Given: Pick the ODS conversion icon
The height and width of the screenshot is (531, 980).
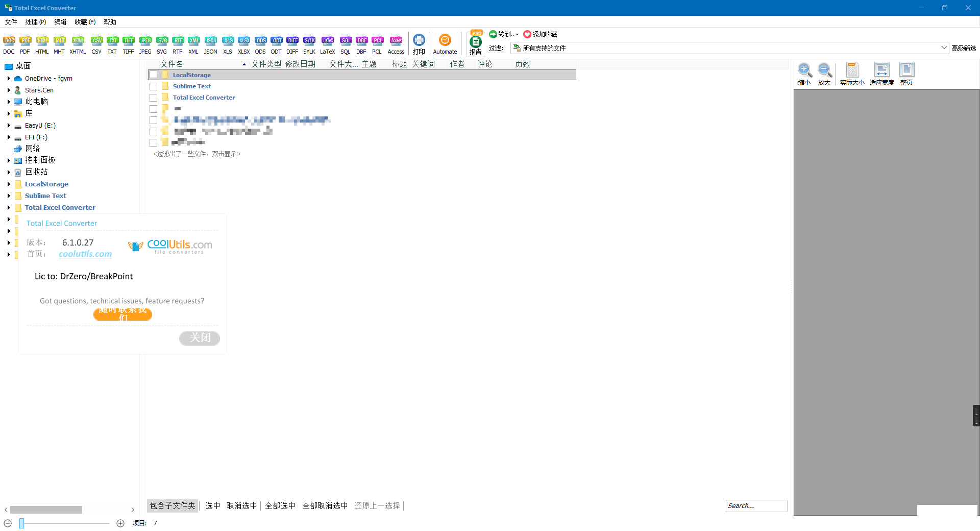Looking at the screenshot, I should coord(260,44).
